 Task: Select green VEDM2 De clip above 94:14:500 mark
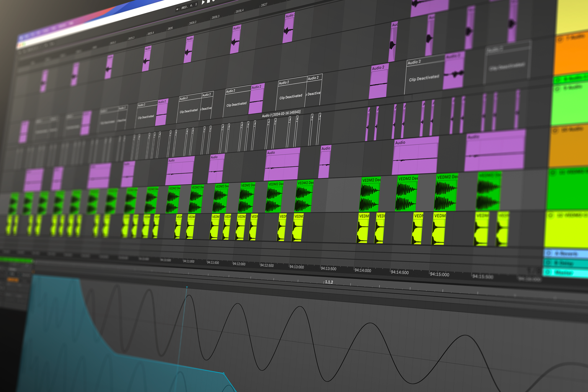(x=407, y=193)
